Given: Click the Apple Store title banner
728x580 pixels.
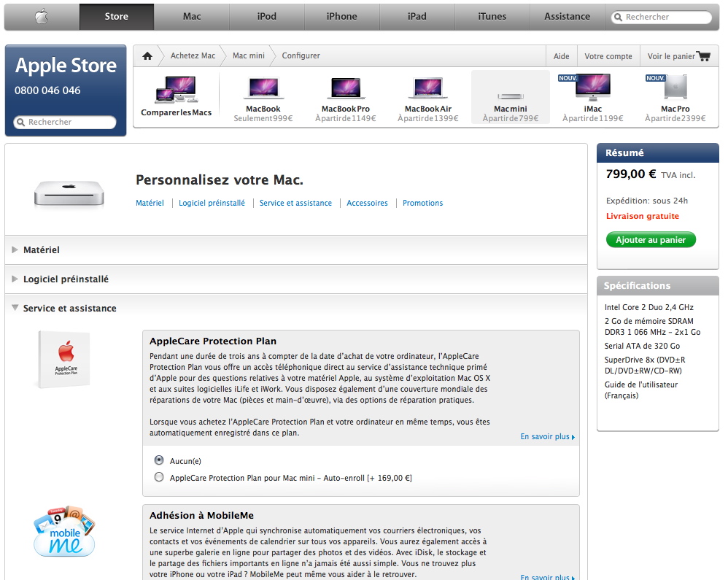Looking at the screenshot, I should point(66,66).
